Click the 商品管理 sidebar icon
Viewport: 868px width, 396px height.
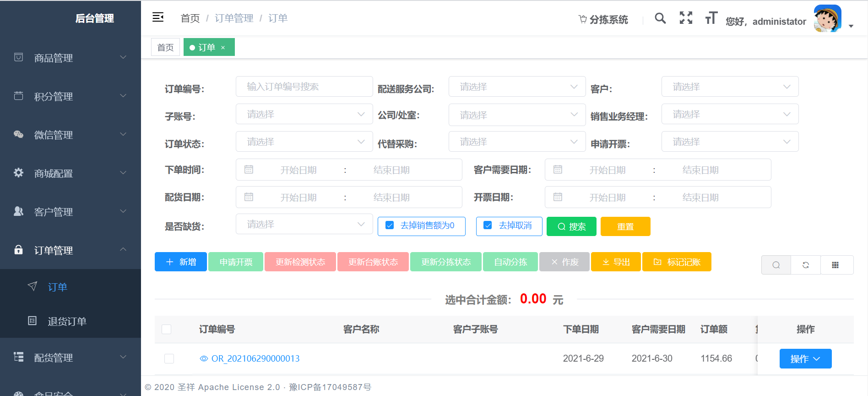18,57
